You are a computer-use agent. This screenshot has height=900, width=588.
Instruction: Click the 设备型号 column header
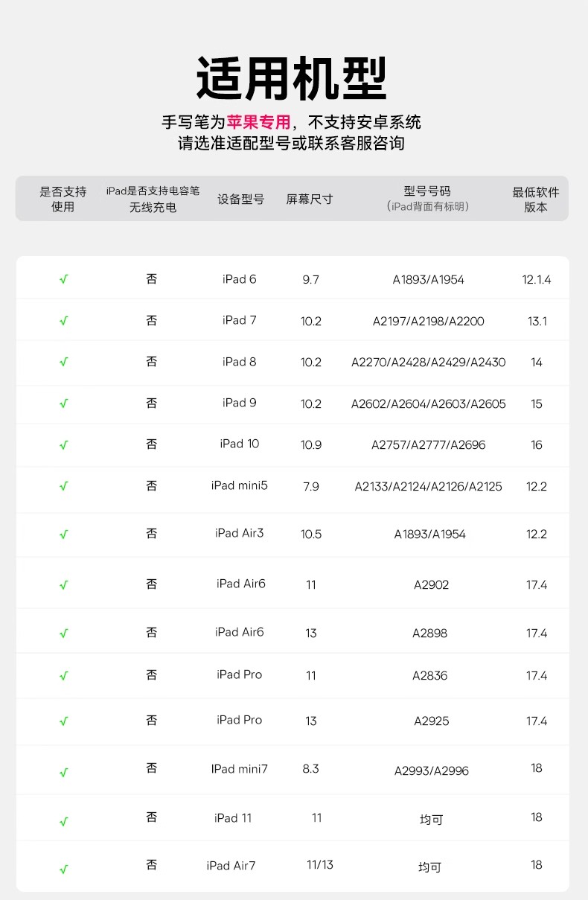(x=241, y=200)
